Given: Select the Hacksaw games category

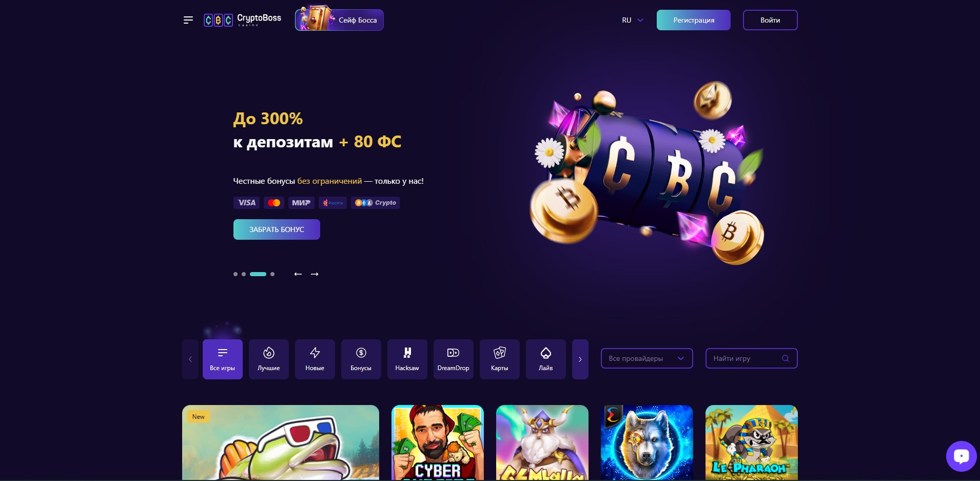Looking at the screenshot, I should click(407, 359).
